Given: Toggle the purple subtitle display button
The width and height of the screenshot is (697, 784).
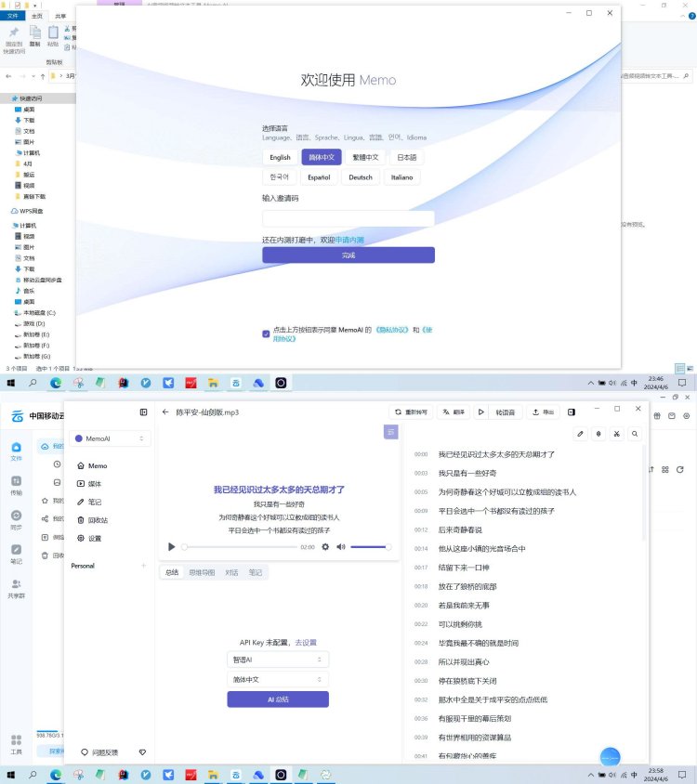Looking at the screenshot, I should 390,432.
